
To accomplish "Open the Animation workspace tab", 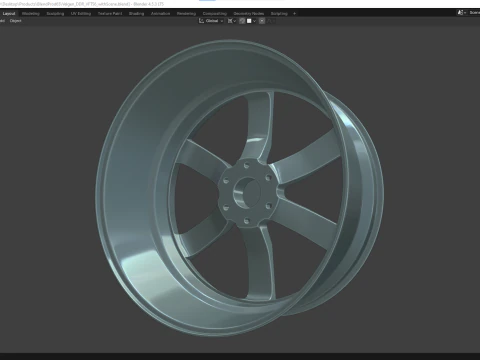I will pyautogui.click(x=160, y=14).
